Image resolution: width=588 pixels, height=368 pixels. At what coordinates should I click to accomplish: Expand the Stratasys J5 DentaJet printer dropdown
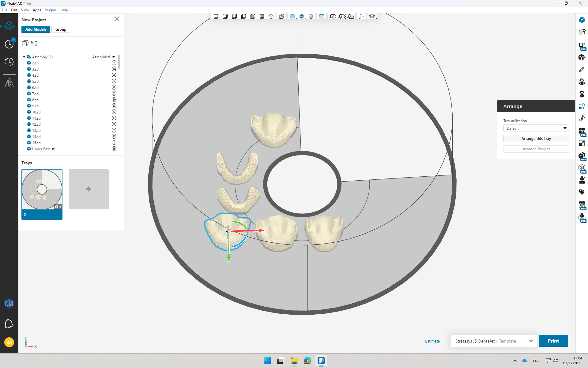[x=531, y=341]
